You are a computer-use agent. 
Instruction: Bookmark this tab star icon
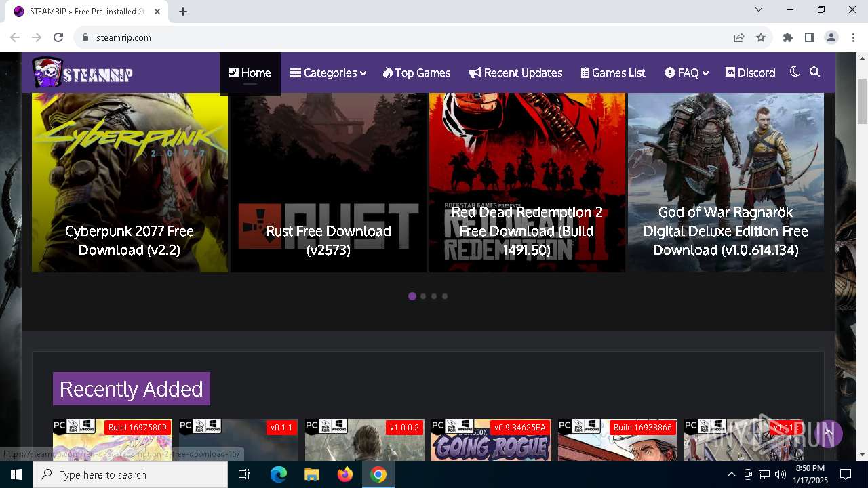(761, 37)
